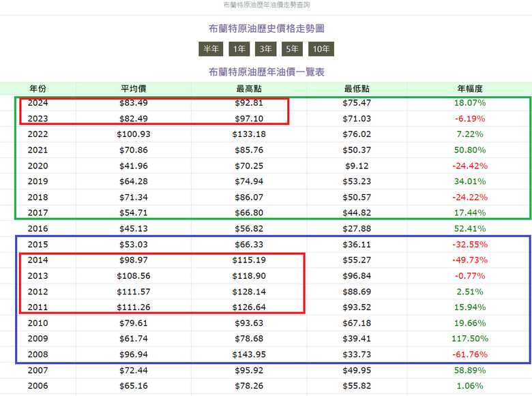This screenshot has height=396, width=532.
Task: Click the 2021 yearly change 50.80%
Action: coord(470,150)
